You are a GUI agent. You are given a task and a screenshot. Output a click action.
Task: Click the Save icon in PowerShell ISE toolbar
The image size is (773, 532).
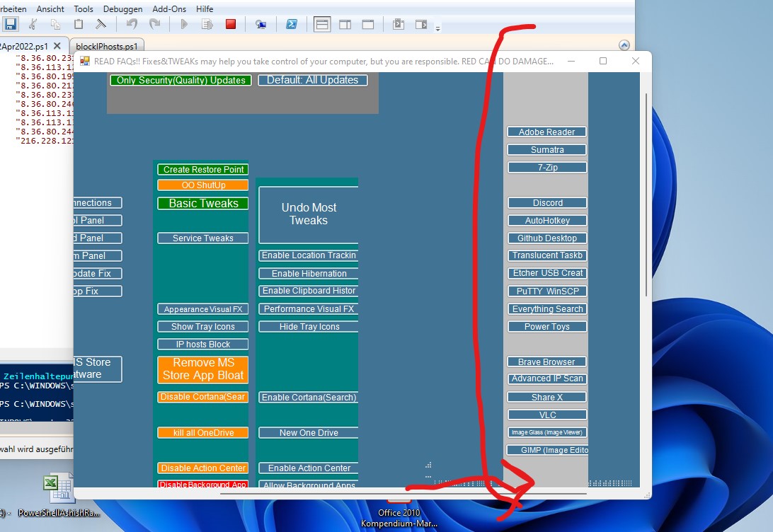(x=11, y=24)
